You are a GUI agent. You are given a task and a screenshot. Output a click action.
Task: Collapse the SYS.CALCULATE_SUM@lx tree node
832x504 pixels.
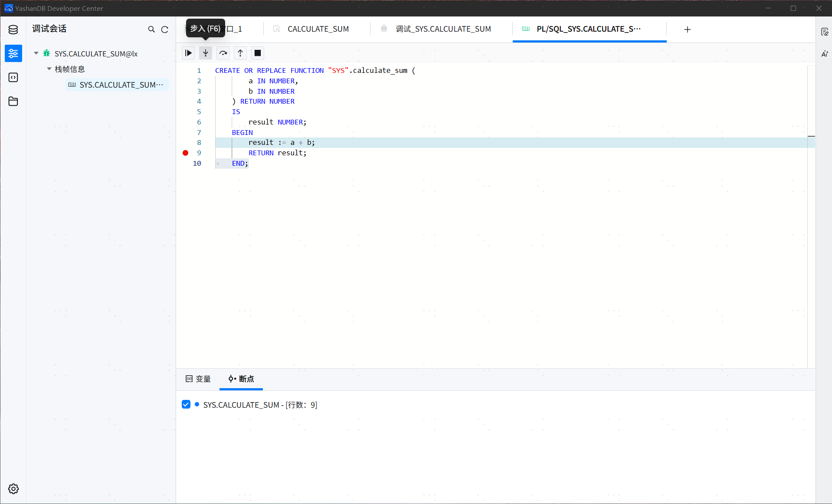(x=36, y=53)
